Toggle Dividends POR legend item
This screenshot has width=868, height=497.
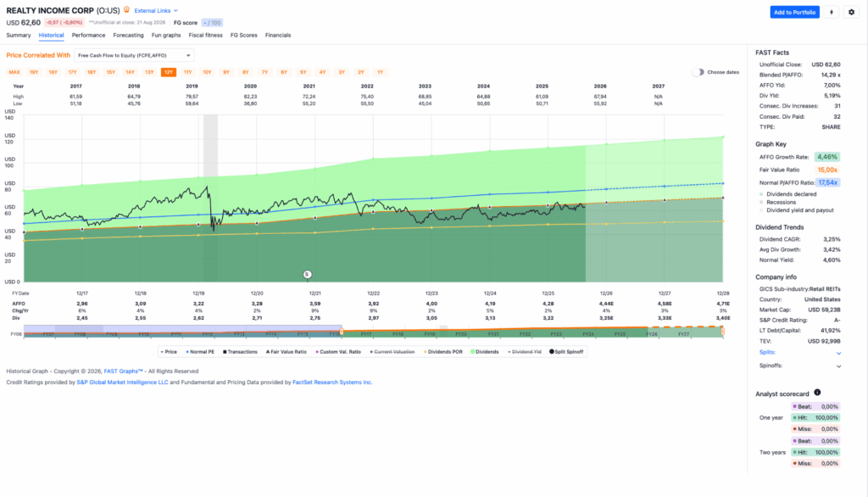(x=442, y=352)
